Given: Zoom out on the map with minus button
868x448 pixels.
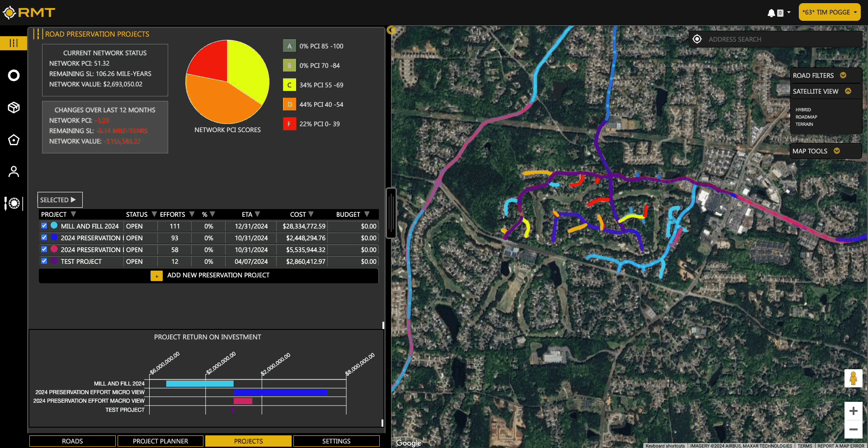Looking at the screenshot, I should point(853,429).
